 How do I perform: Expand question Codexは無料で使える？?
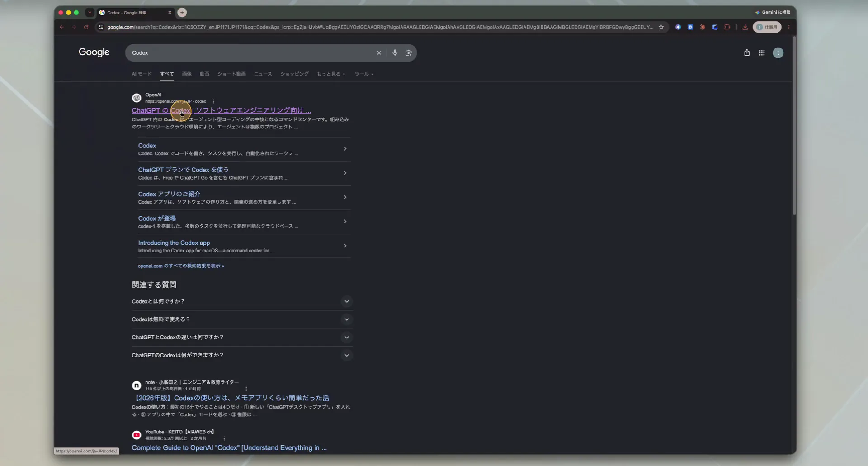coord(242,319)
